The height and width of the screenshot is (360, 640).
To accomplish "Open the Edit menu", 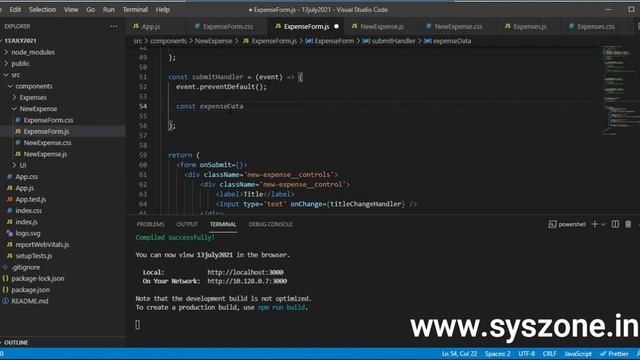I will 15,9.
